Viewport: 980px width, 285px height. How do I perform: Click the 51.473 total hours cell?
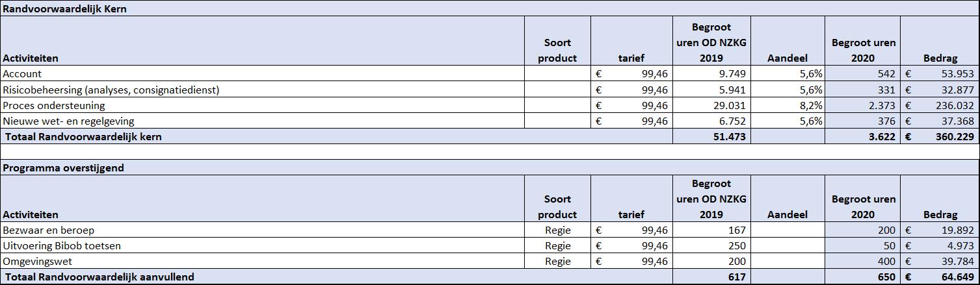730,136
